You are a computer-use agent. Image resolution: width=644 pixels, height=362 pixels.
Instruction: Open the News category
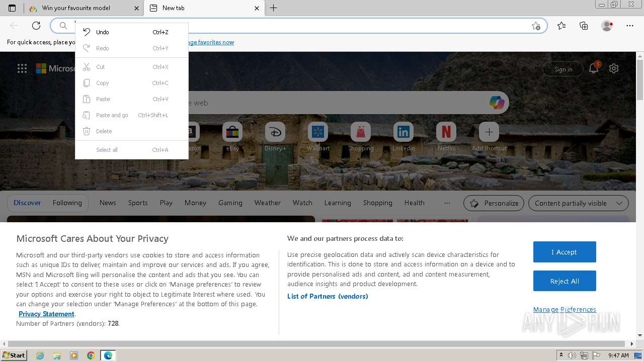pos(108,203)
